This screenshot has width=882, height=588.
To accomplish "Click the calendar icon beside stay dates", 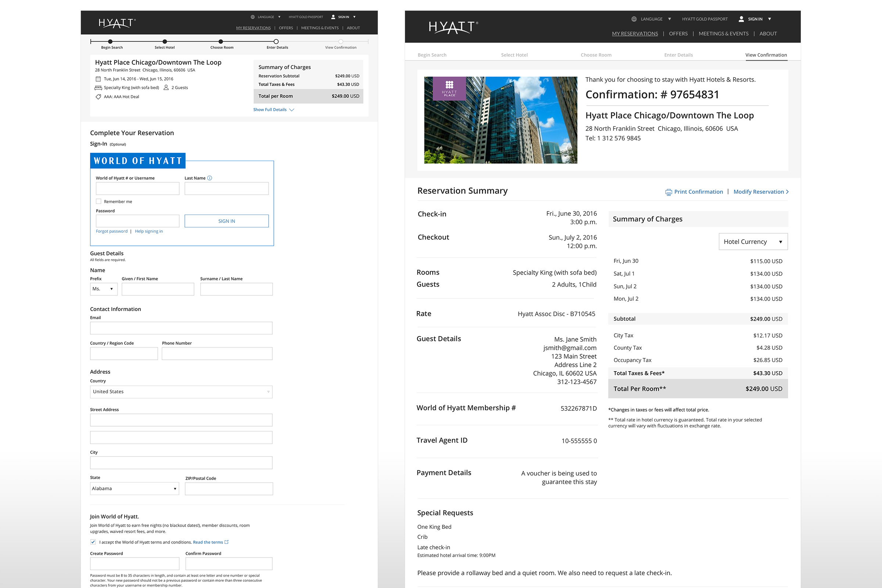I will (98, 79).
